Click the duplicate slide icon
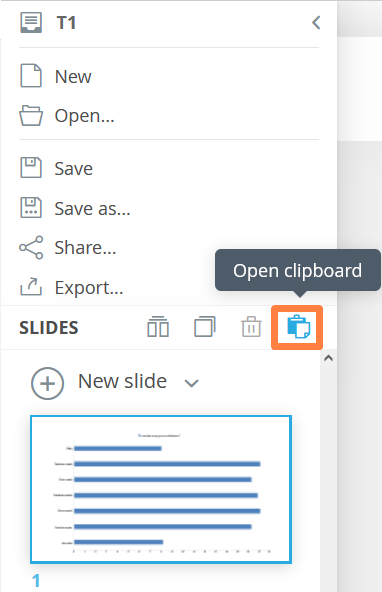 pyautogui.click(x=205, y=327)
